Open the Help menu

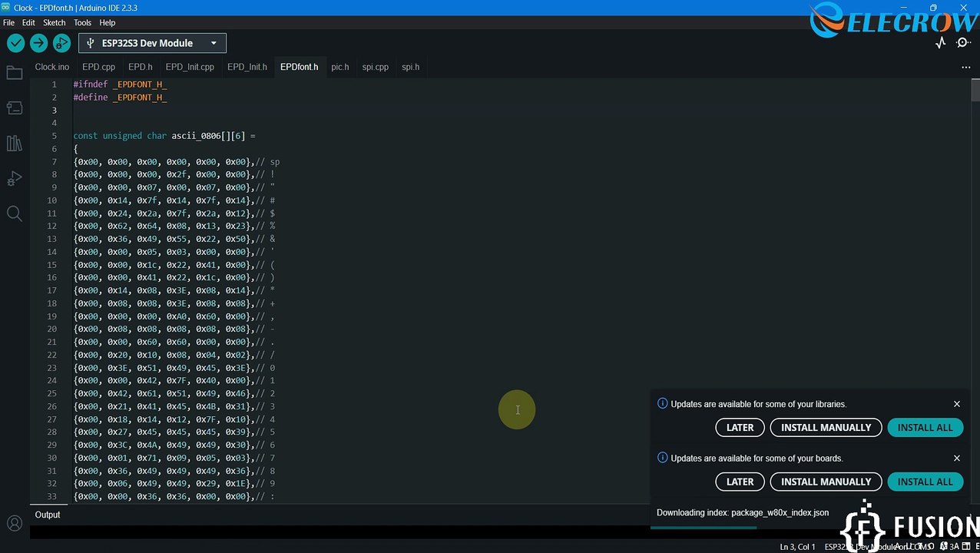(108, 23)
